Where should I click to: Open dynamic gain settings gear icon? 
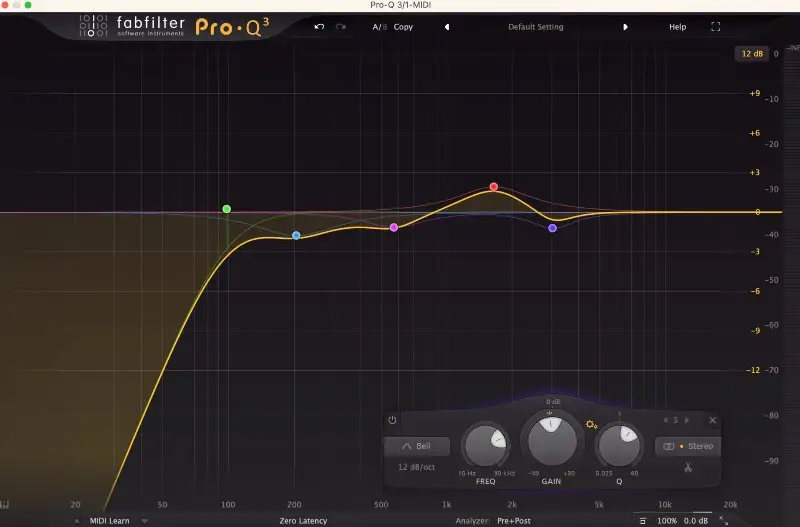[592, 425]
